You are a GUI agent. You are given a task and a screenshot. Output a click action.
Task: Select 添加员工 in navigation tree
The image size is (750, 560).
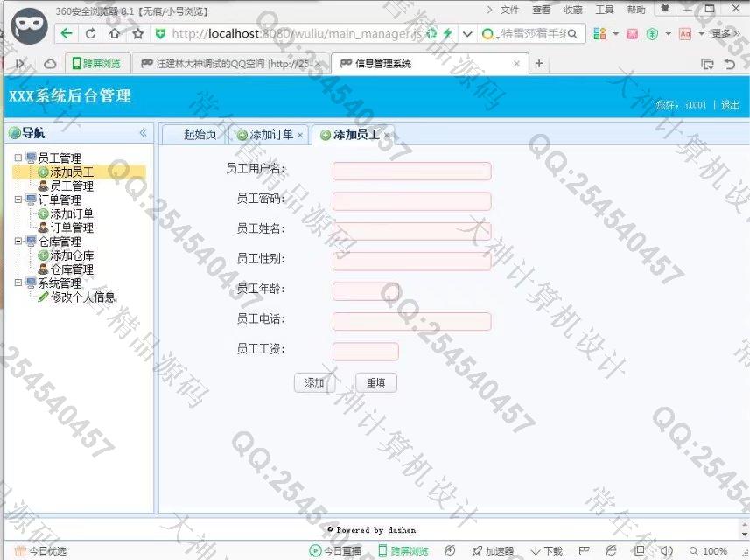(72, 171)
